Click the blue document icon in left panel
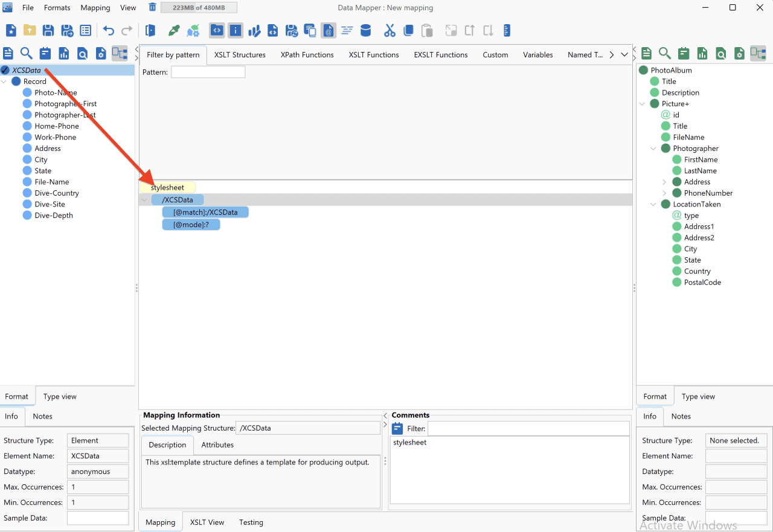Viewport: 773px width, 532px height. (x=8, y=53)
